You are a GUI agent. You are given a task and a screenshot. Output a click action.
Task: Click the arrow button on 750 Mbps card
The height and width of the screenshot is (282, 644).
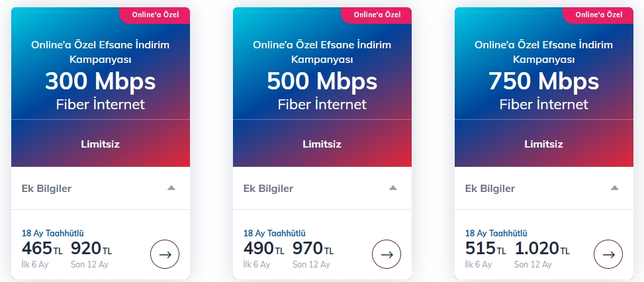point(608,254)
